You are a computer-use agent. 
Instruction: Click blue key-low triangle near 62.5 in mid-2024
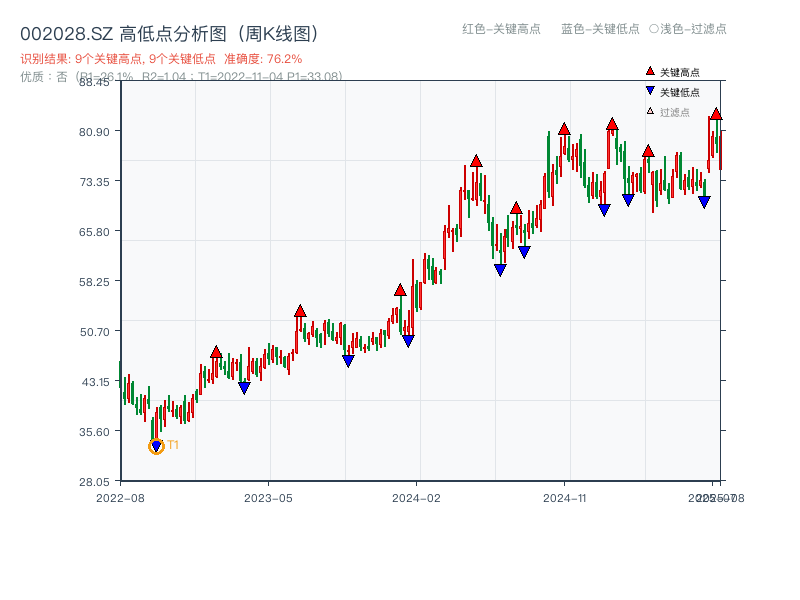(524, 252)
